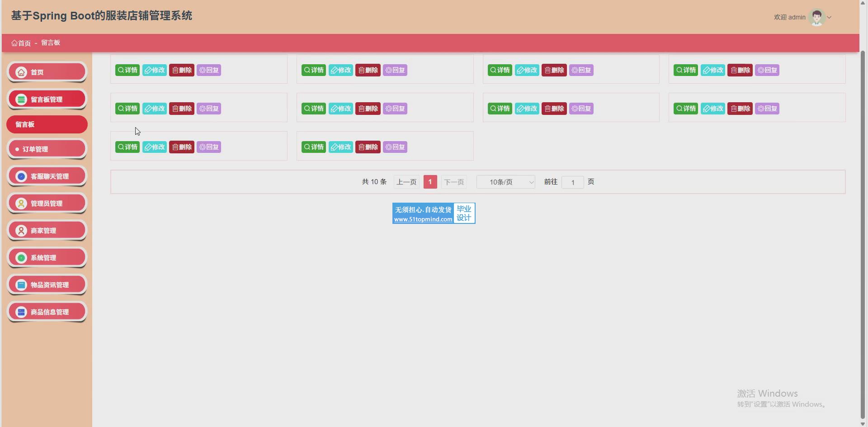The height and width of the screenshot is (427, 868).
Task: Open the admin account dropdown arrow
Action: click(x=829, y=18)
